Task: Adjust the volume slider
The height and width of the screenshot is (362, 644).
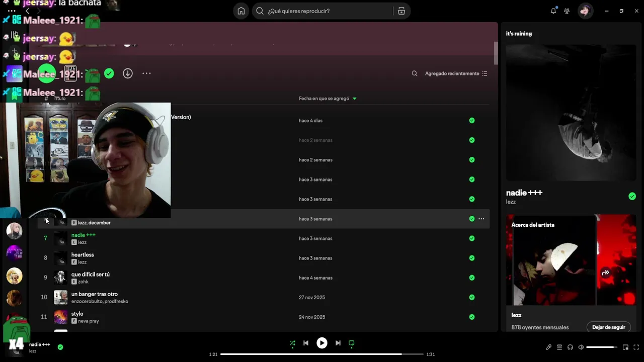Action: 602,347
